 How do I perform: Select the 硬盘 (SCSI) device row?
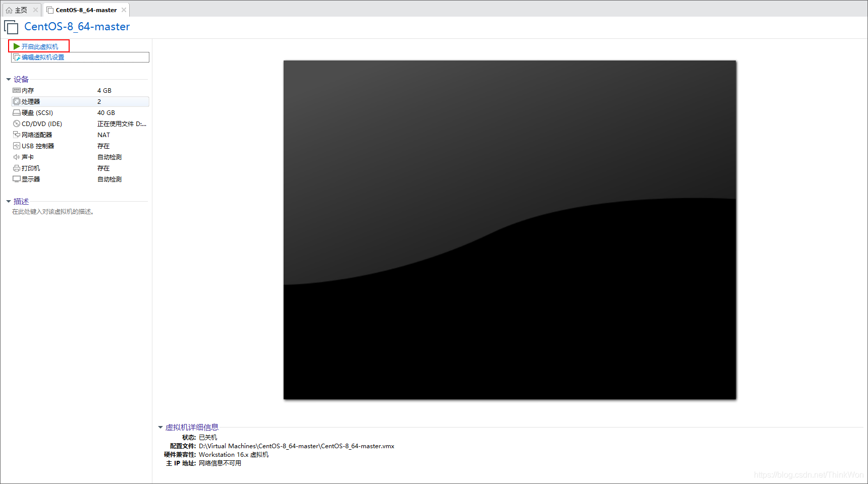(80, 113)
